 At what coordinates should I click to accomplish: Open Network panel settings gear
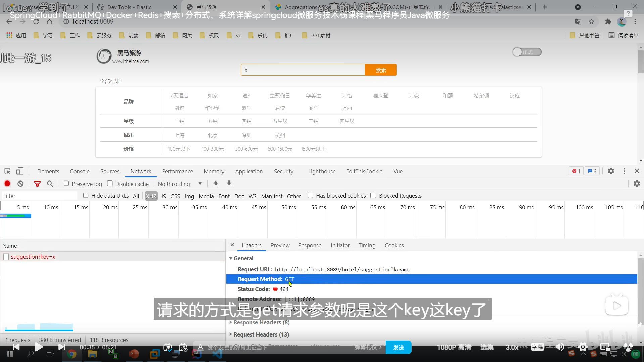pyautogui.click(x=637, y=184)
